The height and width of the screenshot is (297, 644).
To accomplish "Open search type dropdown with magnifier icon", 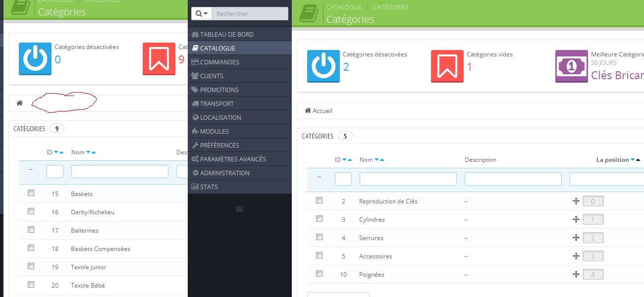I will click(202, 14).
